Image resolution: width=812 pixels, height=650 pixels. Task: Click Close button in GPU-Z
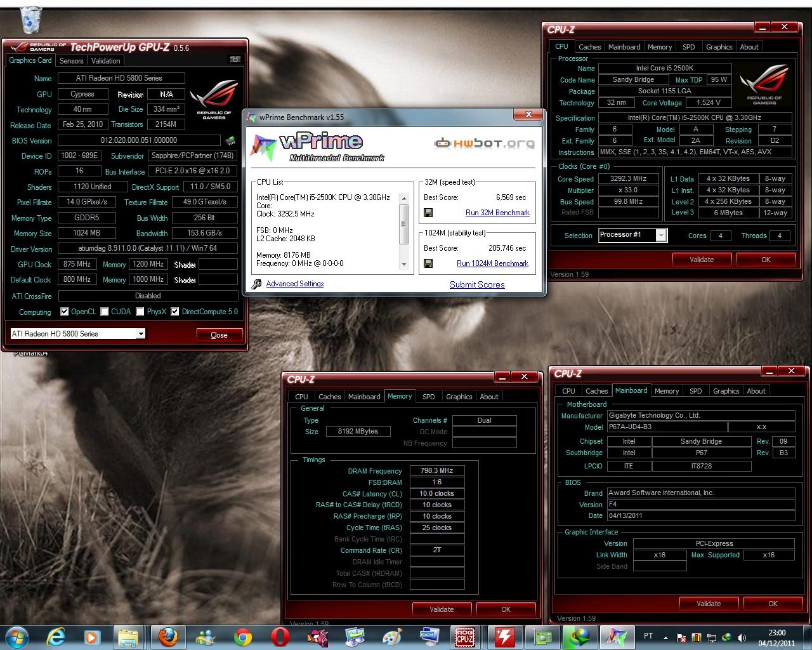point(219,335)
